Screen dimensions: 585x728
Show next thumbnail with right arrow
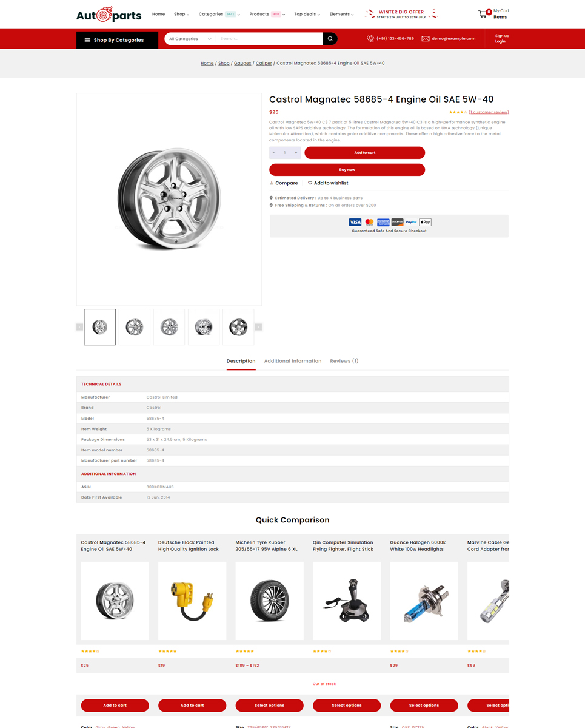pos(258,327)
